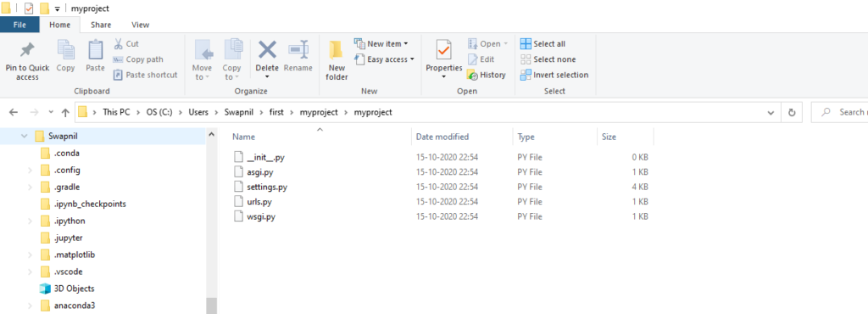This screenshot has height=314, width=868.
Task: Sort files by the Date modified column
Action: pos(442,137)
